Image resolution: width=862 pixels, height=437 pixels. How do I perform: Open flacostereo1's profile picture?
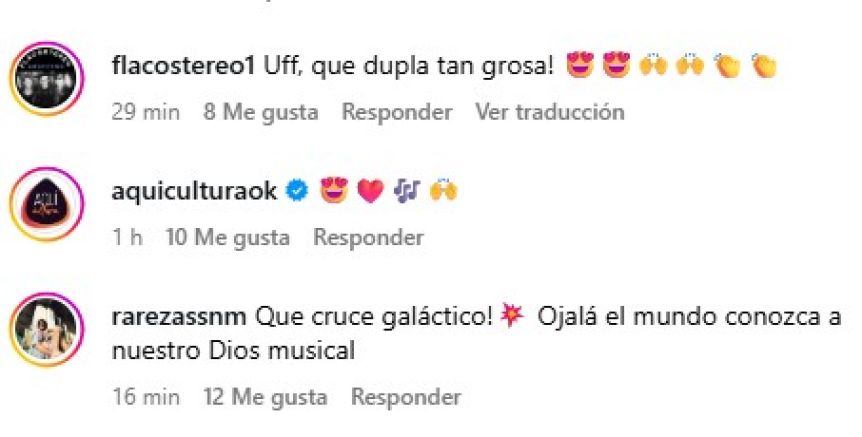[47, 79]
